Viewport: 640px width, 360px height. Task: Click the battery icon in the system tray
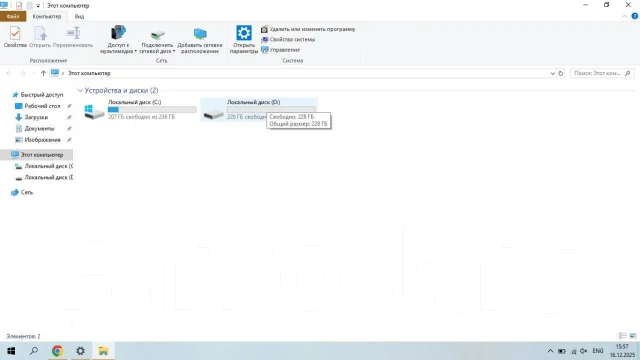coord(562,351)
